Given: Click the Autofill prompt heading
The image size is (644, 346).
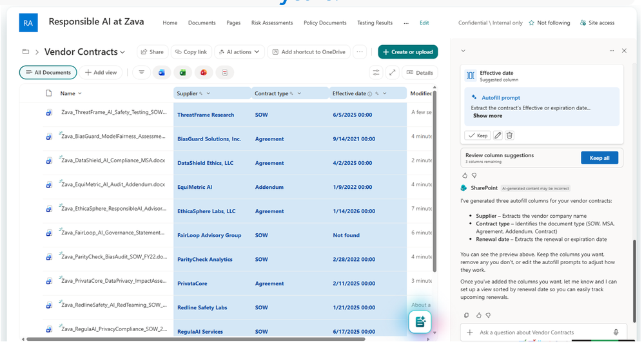Looking at the screenshot, I should (x=501, y=98).
